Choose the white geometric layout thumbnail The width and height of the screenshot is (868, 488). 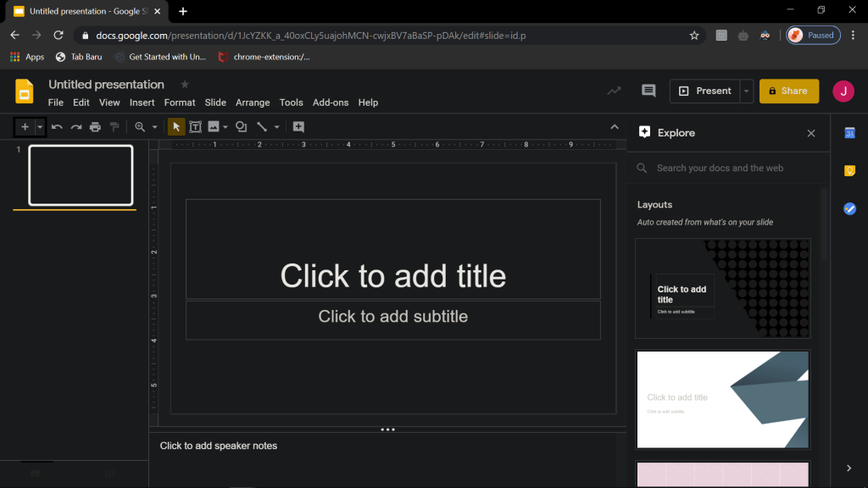(x=722, y=399)
